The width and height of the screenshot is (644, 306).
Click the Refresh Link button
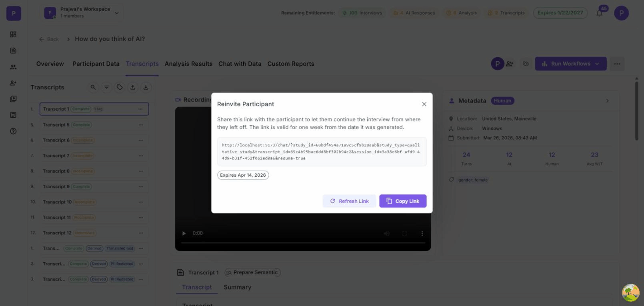[349, 201]
